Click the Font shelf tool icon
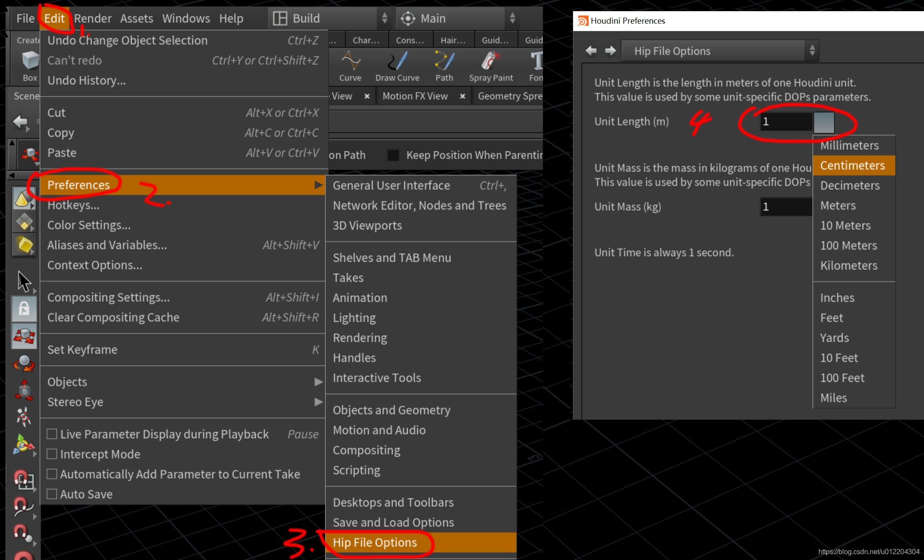Image resolution: width=924 pixels, height=560 pixels. [x=536, y=61]
